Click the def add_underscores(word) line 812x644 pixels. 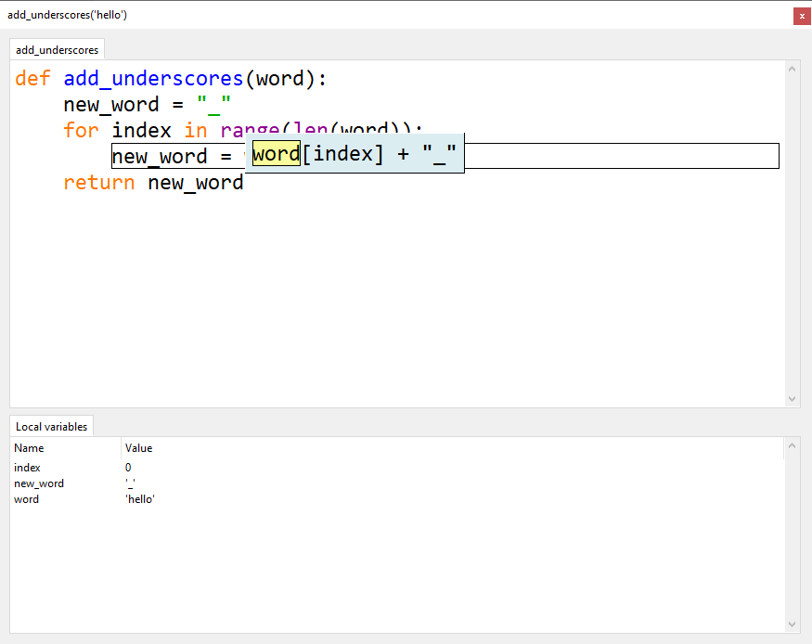click(171, 79)
